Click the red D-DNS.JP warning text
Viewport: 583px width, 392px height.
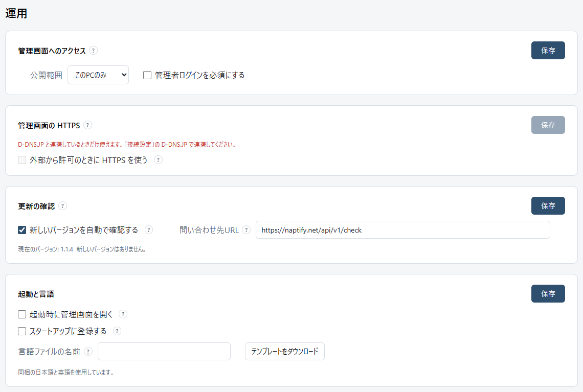click(x=127, y=145)
